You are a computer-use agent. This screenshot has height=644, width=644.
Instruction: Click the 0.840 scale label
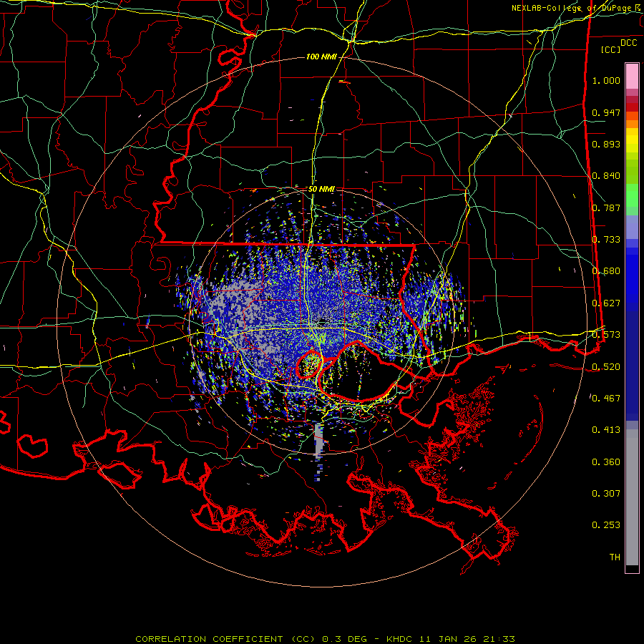[x=606, y=176]
